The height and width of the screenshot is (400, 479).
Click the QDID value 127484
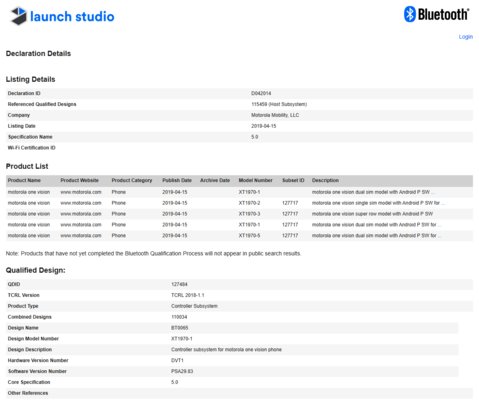[179, 284]
